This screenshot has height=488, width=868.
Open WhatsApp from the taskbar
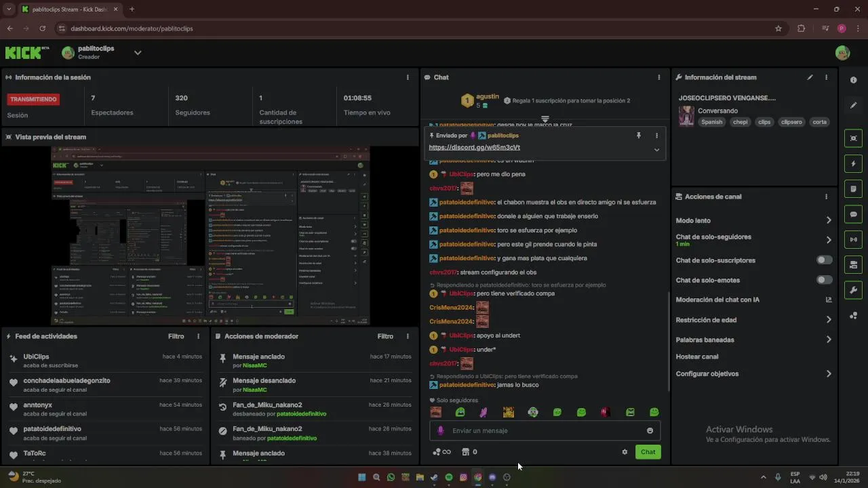click(391, 477)
